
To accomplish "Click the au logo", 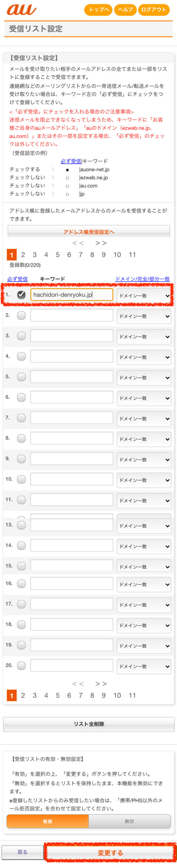I will pos(21,9).
